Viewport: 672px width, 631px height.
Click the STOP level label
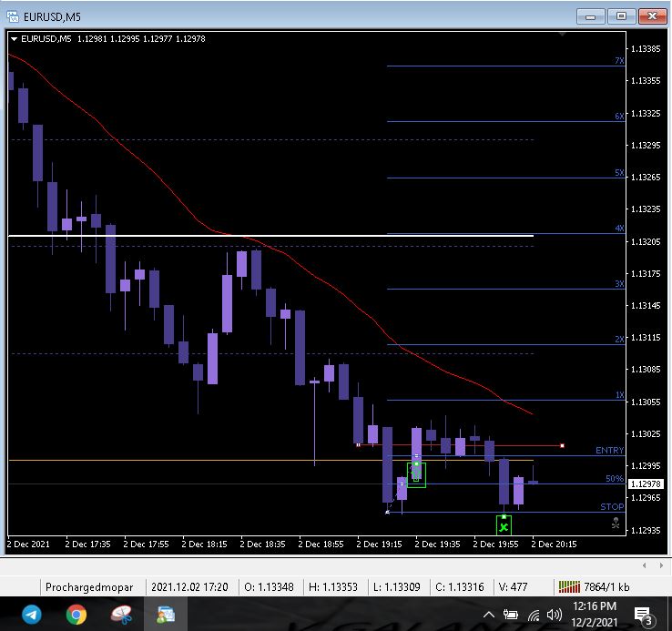[612, 506]
